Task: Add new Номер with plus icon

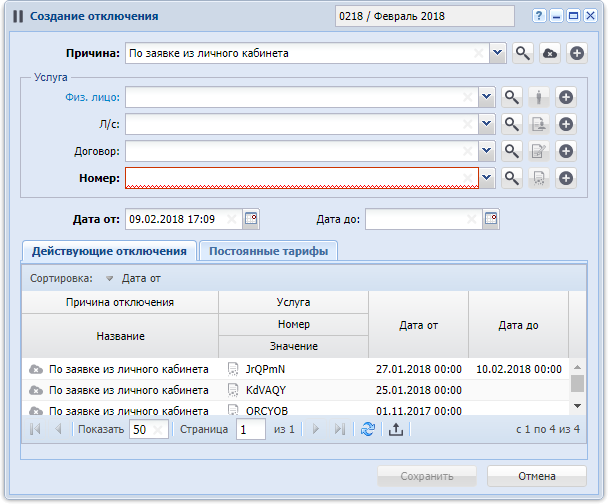Action: click(566, 178)
